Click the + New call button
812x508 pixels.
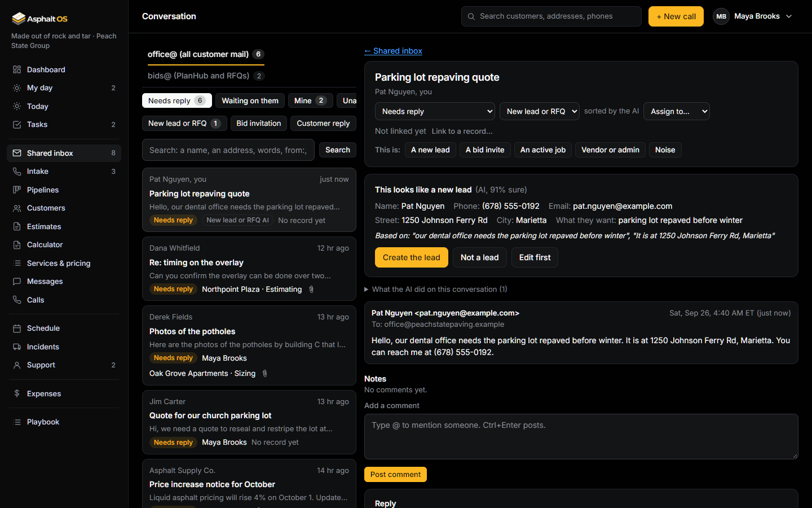pos(676,16)
